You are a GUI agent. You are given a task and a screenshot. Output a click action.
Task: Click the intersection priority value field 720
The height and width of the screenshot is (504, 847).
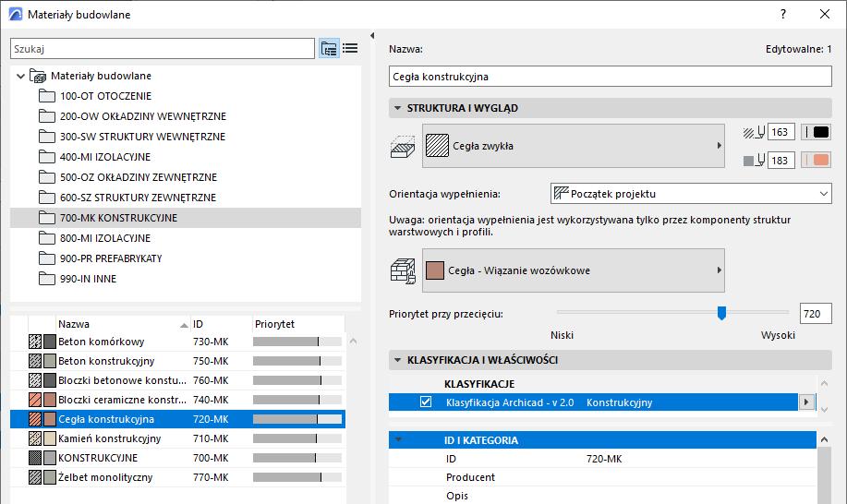point(815,314)
